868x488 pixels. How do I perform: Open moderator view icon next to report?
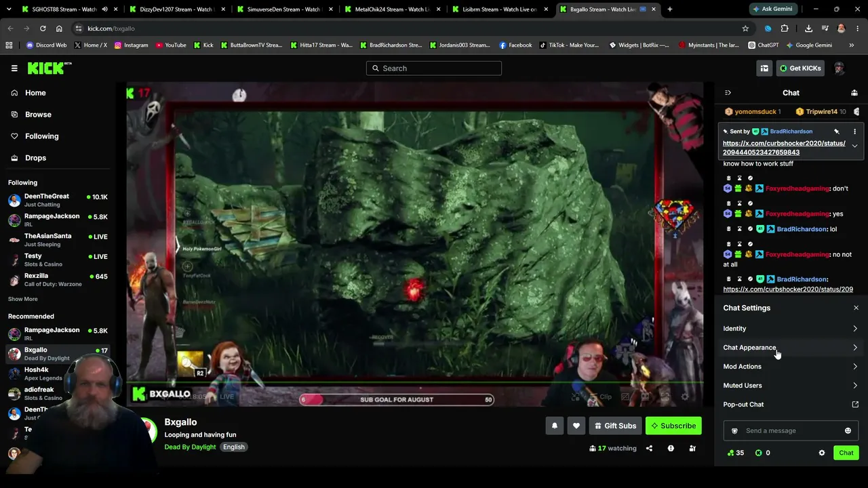coord(692,448)
